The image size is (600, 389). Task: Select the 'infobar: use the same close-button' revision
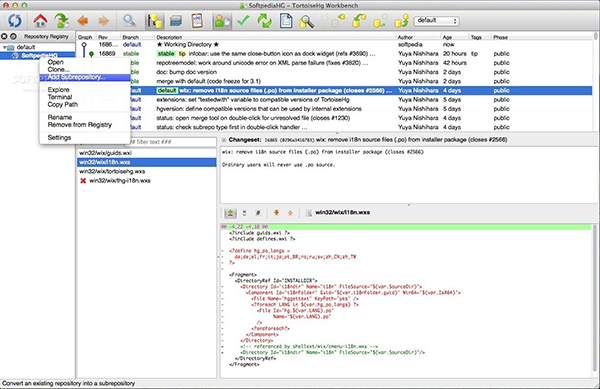click(x=334, y=54)
